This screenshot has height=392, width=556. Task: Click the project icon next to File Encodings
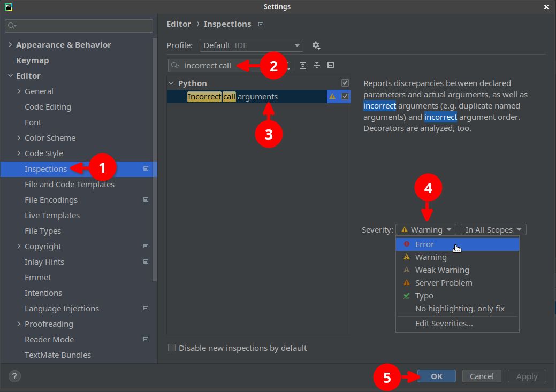pos(146,199)
